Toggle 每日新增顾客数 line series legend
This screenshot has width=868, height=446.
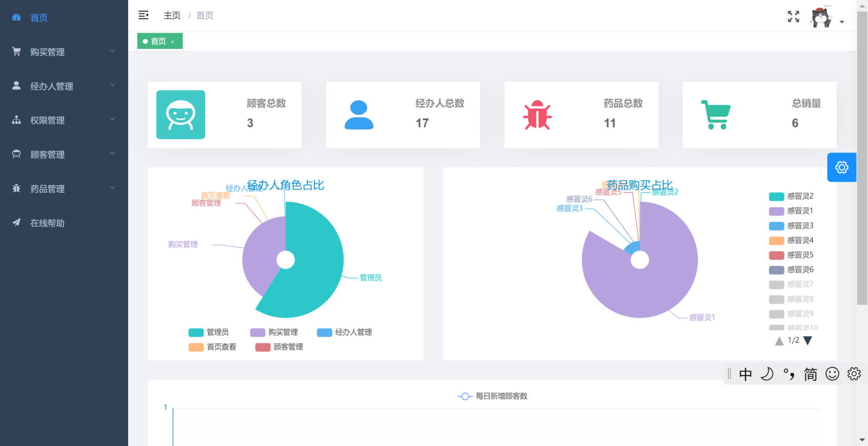pos(492,396)
